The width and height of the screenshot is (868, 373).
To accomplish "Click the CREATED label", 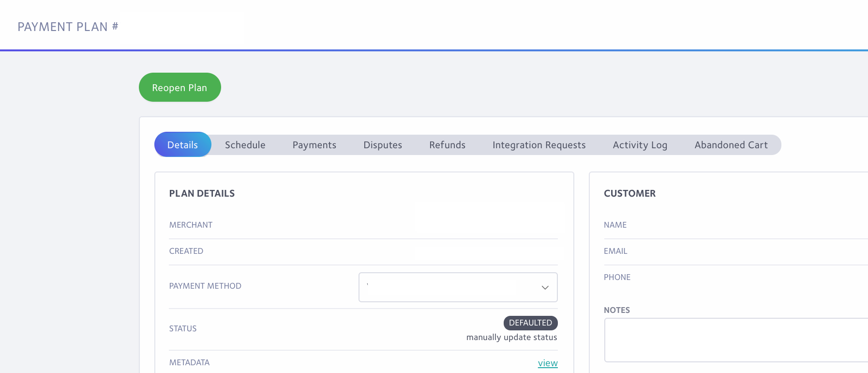I will coord(186,251).
